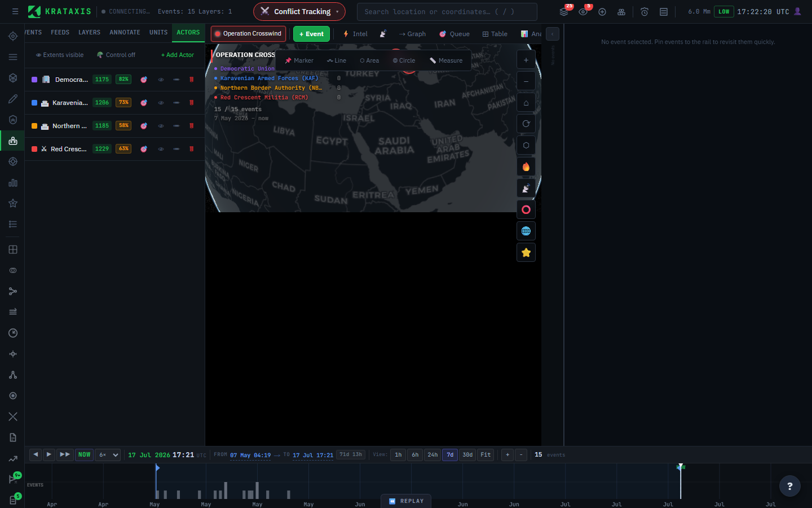This screenshot has width=812, height=508.
Task: Open watchlist eye icon with 5 badge
Action: pos(583,11)
